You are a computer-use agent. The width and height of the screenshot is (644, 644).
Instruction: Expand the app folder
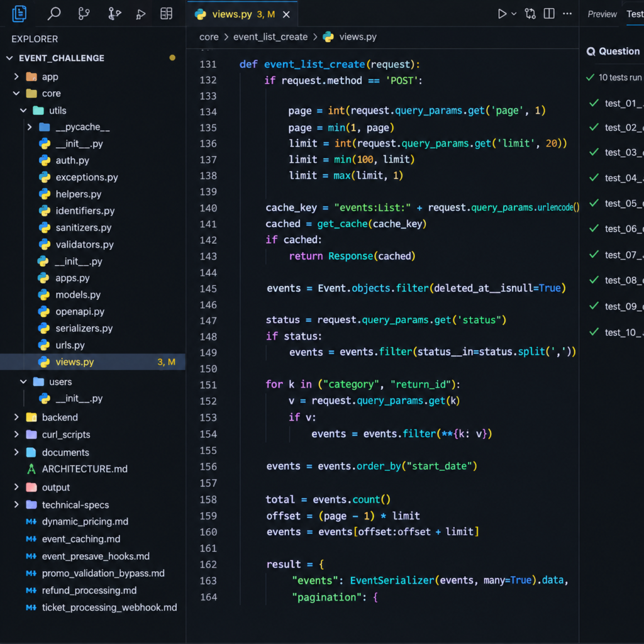(x=16, y=77)
